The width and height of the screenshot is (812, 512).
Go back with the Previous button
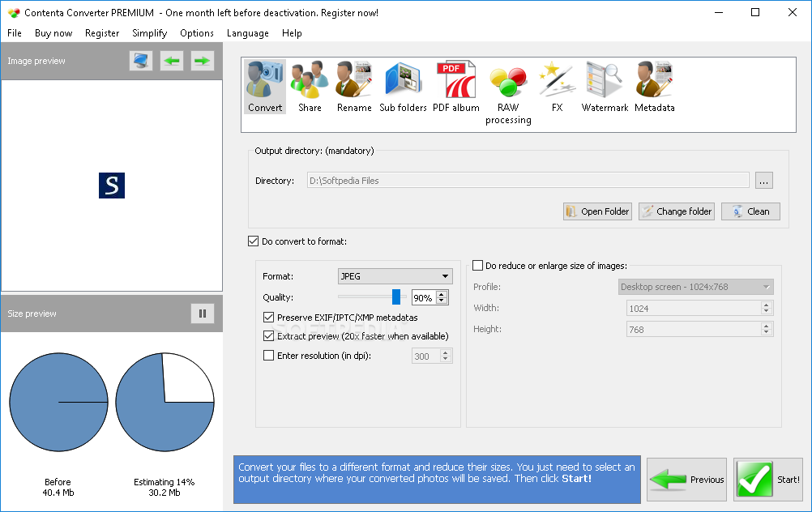[686, 480]
